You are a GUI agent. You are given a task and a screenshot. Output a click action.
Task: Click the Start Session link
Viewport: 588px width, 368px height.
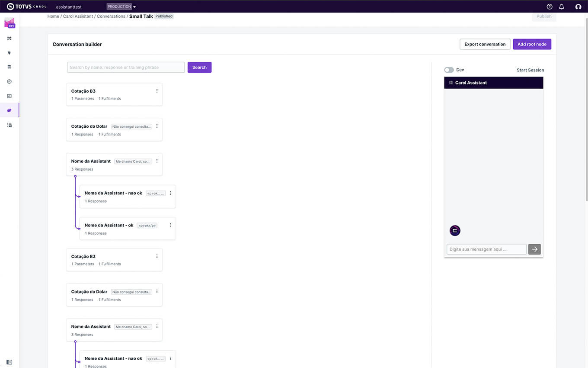(x=530, y=70)
